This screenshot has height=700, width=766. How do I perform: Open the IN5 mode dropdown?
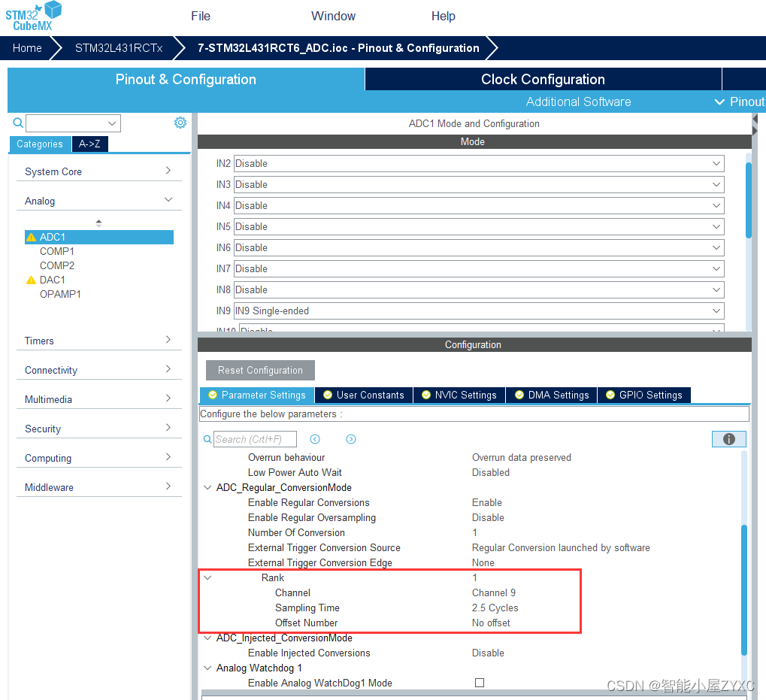pos(479,226)
